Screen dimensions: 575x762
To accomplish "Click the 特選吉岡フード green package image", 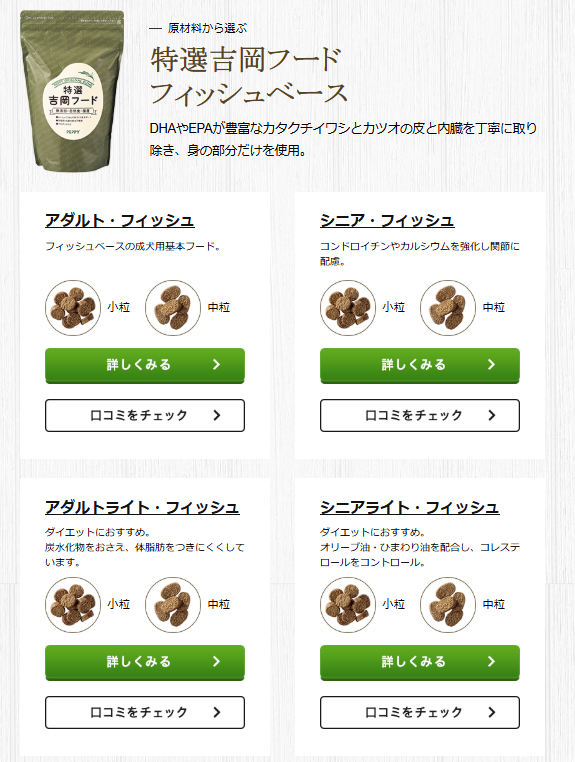I will click(x=72, y=91).
